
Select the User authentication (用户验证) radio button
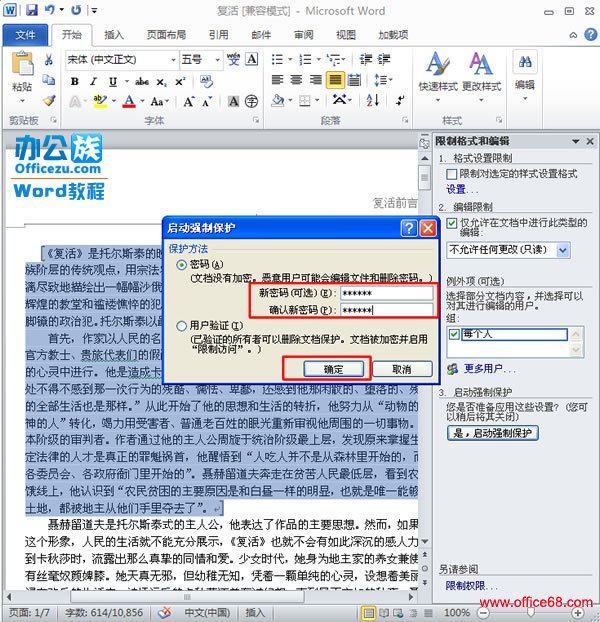pos(182,326)
